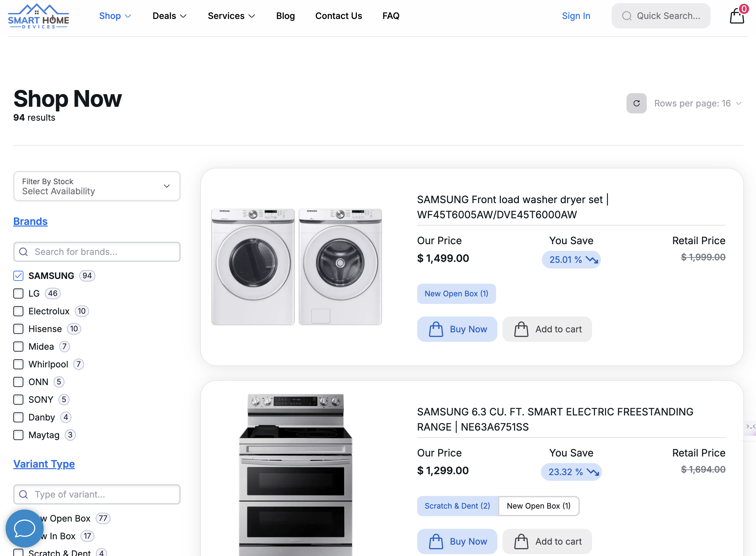The image size is (756, 556).
Task: Click the brand search magnifier icon
Action: [24, 252]
